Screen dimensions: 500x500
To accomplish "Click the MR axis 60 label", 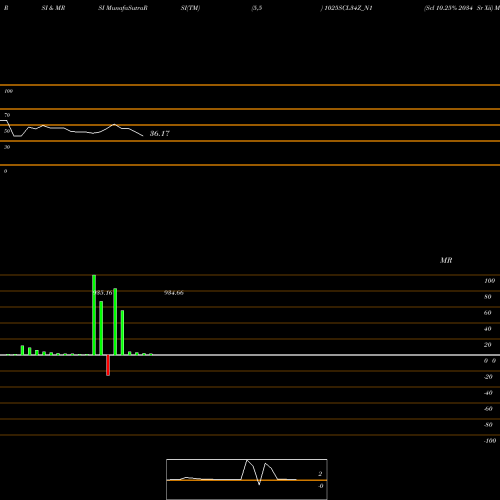I will (x=487, y=313).
